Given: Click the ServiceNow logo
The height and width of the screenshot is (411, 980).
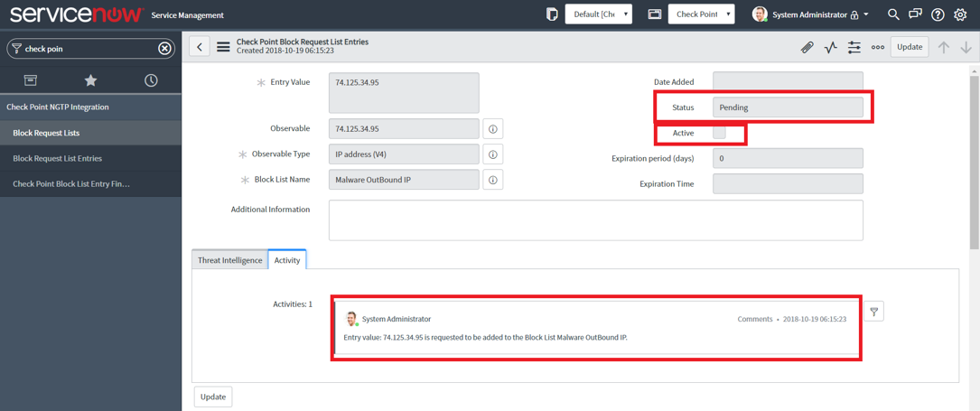Looking at the screenshot, I should click(78, 14).
